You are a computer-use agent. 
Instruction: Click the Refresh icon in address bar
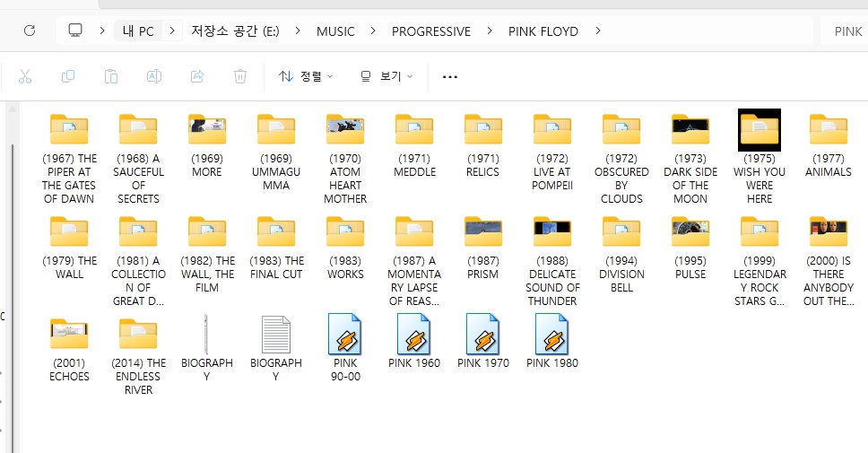(29, 30)
